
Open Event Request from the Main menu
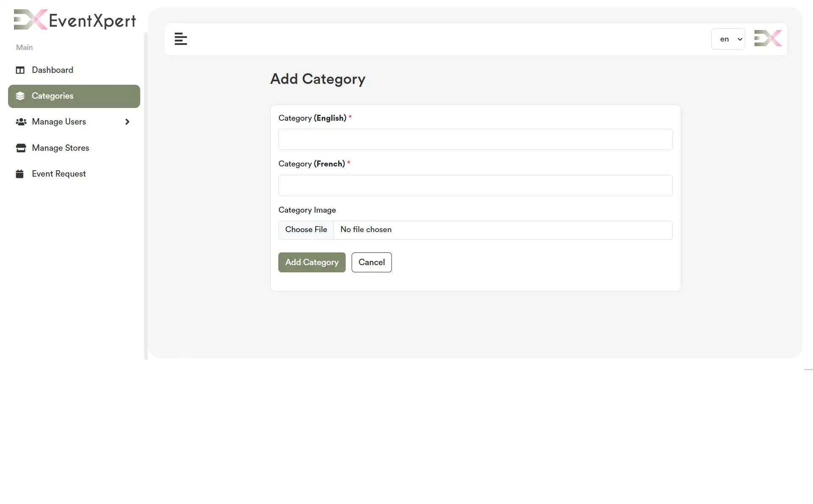59,174
